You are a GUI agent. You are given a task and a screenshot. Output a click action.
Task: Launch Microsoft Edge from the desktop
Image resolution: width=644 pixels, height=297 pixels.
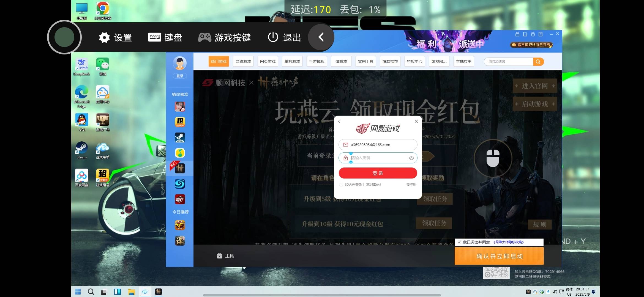click(x=82, y=96)
